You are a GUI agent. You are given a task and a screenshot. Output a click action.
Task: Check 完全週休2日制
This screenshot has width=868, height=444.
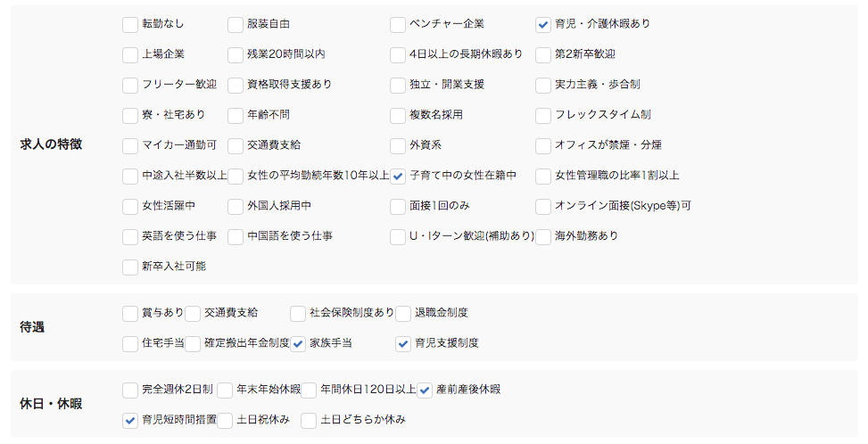coord(130,391)
